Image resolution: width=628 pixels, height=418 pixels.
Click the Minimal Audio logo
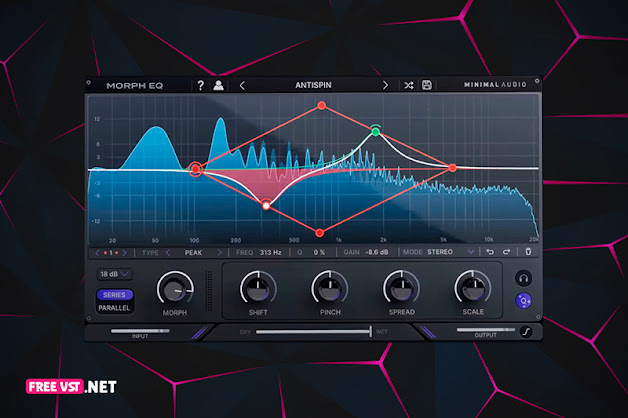(495, 84)
